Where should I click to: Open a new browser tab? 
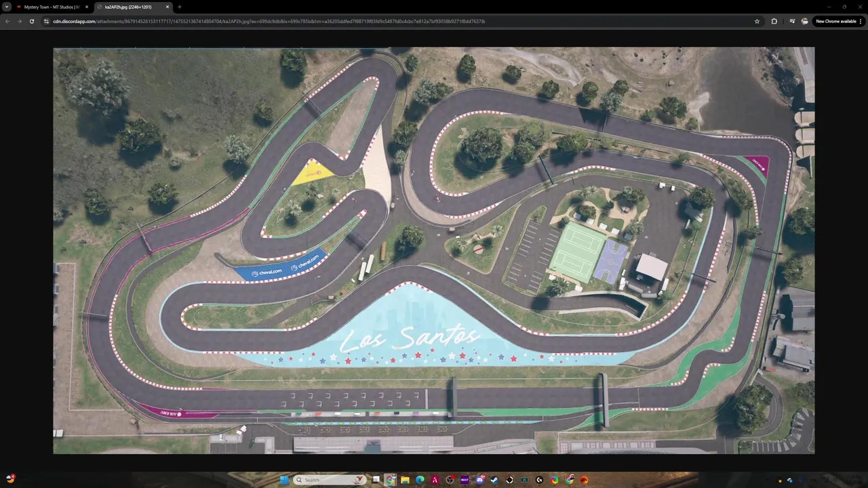tap(180, 7)
